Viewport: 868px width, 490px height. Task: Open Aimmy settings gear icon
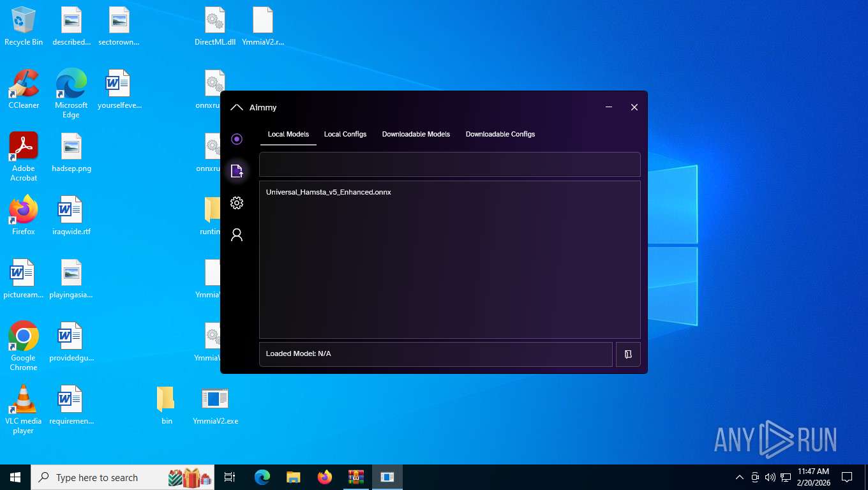point(237,203)
